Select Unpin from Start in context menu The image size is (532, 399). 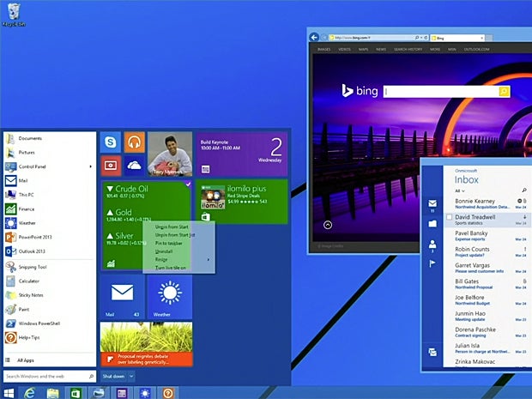click(x=172, y=227)
